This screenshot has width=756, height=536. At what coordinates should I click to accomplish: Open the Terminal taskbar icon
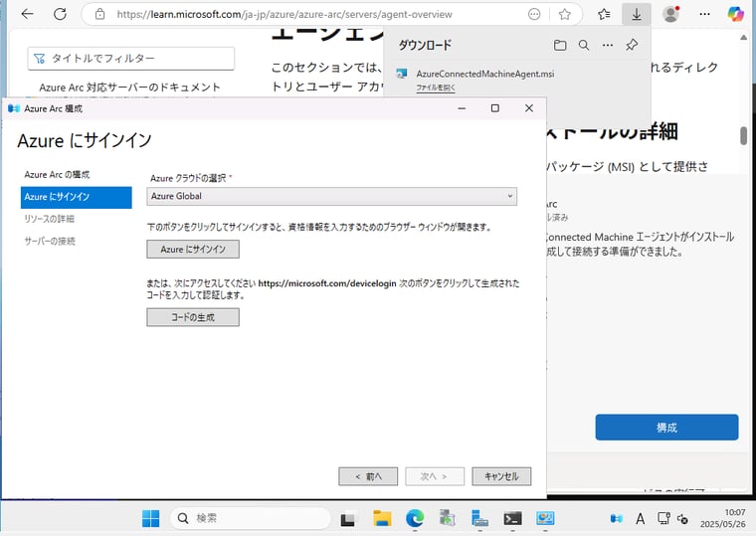[x=512, y=519]
